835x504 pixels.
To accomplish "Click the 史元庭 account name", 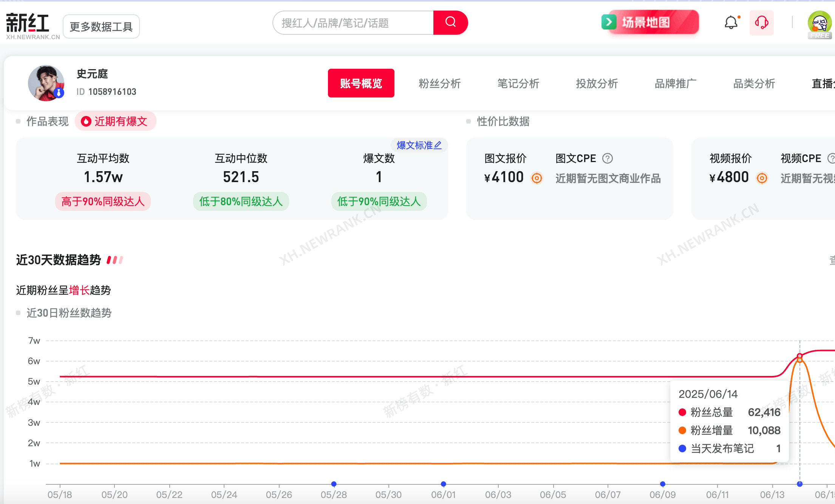I will click(92, 74).
